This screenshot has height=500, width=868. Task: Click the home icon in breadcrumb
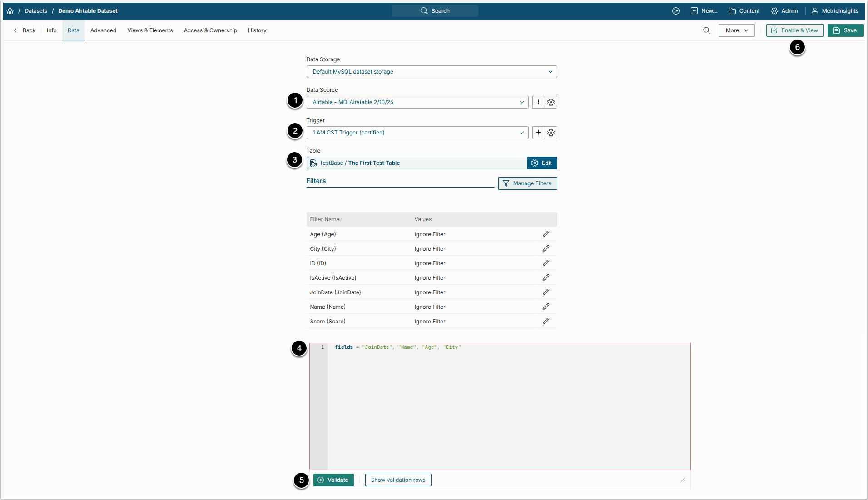tap(10, 11)
